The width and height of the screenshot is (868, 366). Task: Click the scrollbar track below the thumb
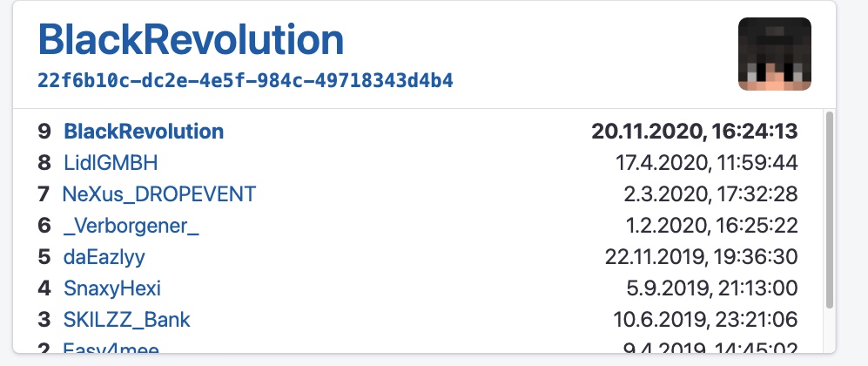829,330
